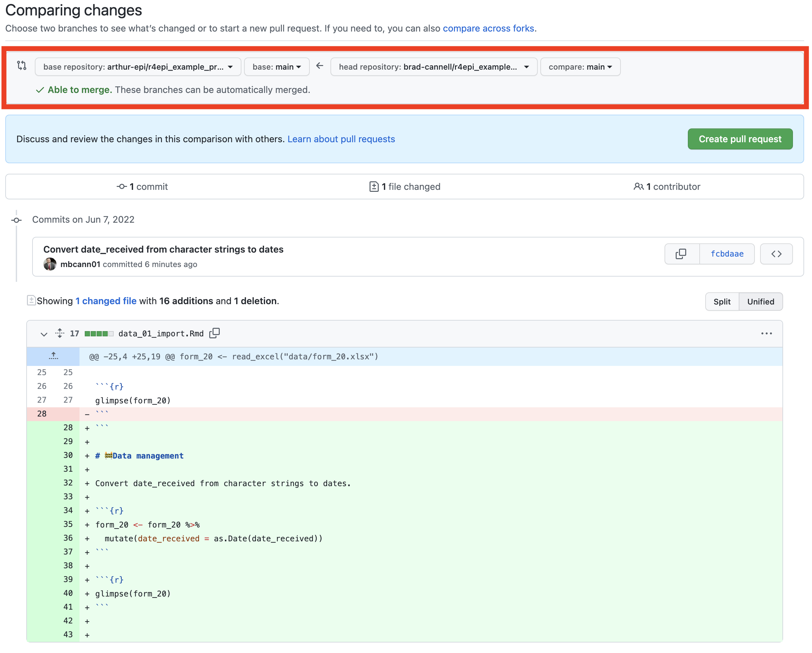Open the commit titled Convert date_received
The width and height of the screenshot is (812, 653).
point(163,249)
